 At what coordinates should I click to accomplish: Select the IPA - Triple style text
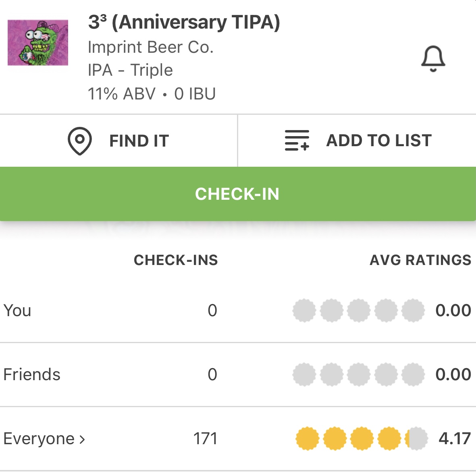point(130,70)
